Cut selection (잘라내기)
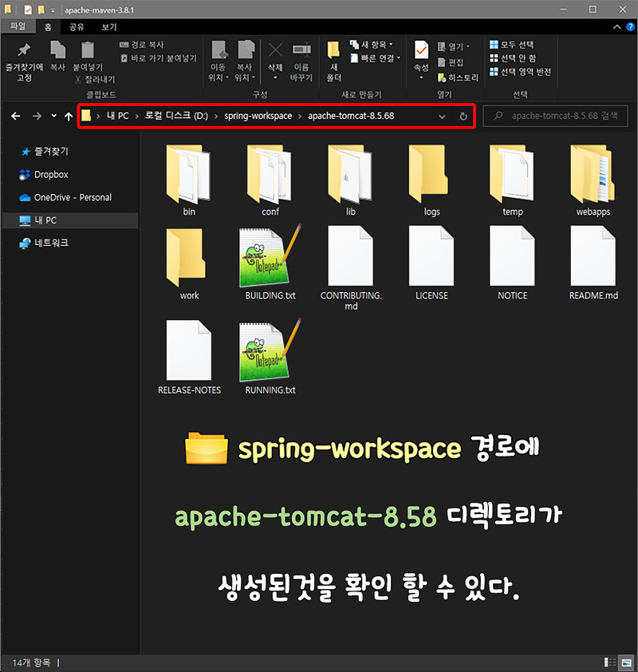The image size is (638, 672). tap(95, 79)
